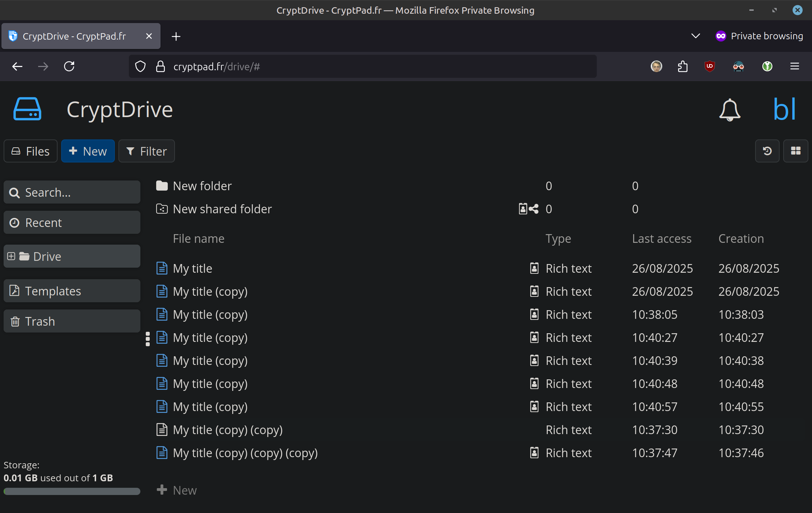This screenshot has height=513, width=812.
Task: Open the blue New dropdown button
Action: coord(88,151)
